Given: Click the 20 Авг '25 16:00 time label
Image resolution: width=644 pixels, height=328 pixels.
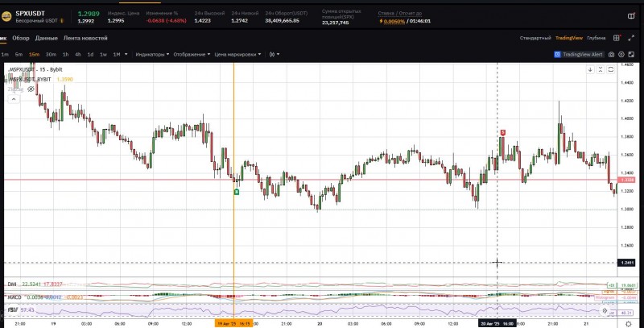Looking at the screenshot, I should tap(497, 324).
